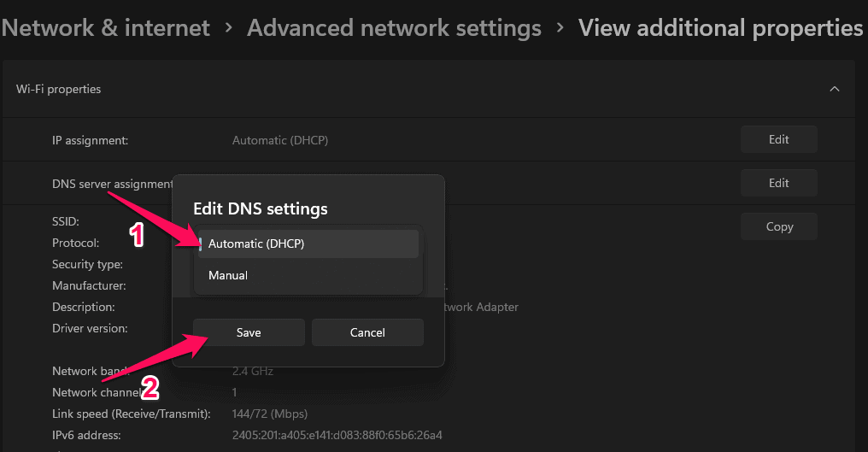The image size is (868, 452).
Task: Copy the Wi-Fi properties details
Action: 778,226
